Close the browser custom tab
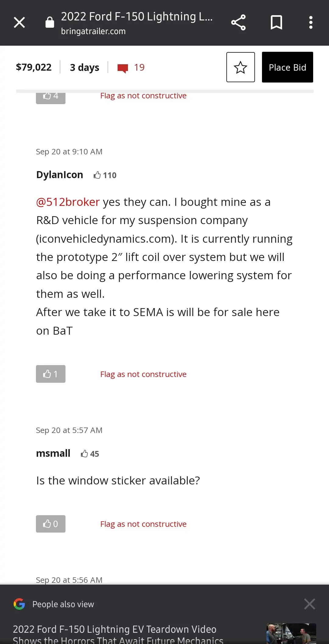Viewport: 329px width, 644px height. (19, 23)
